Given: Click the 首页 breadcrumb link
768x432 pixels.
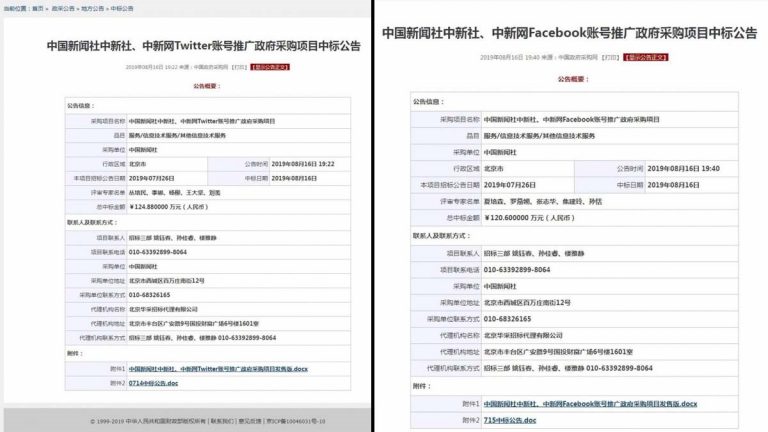Looking at the screenshot, I should pyautogui.click(x=38, y=8).
